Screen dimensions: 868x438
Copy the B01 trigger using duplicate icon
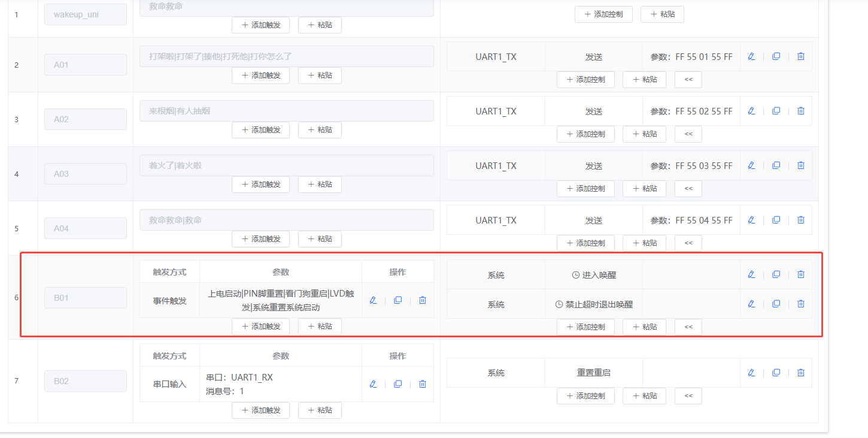tap(397, 300)
